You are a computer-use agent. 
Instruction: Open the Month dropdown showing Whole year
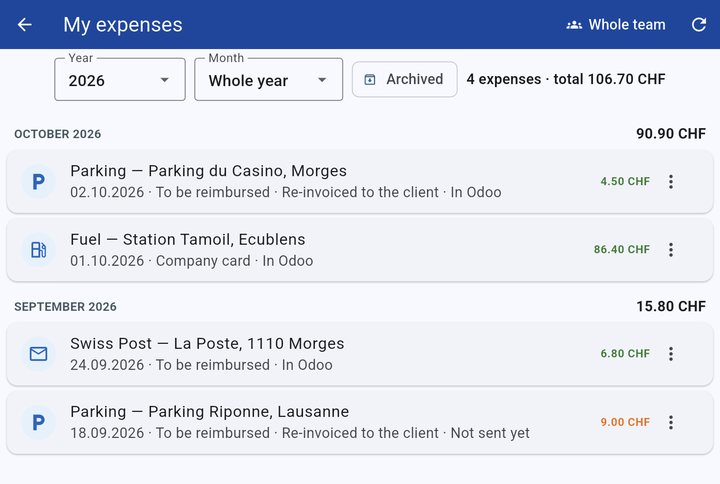click(x=269, y=79)
